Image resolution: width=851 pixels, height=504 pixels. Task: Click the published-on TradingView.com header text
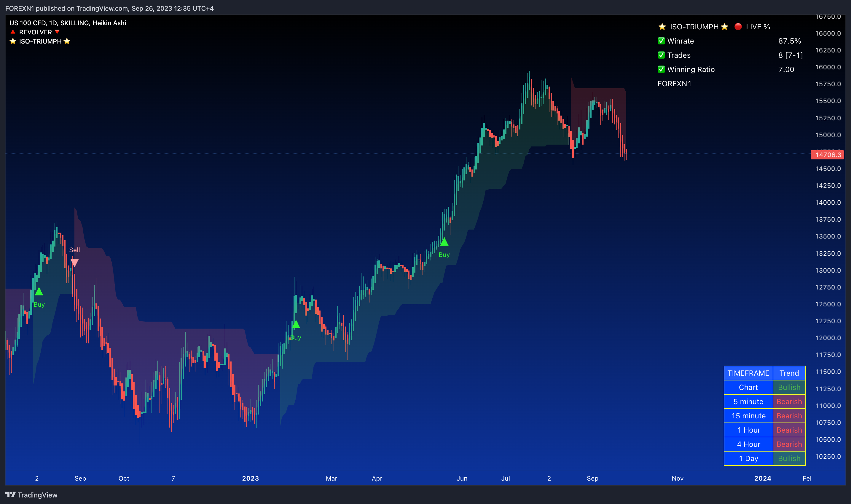109,8
